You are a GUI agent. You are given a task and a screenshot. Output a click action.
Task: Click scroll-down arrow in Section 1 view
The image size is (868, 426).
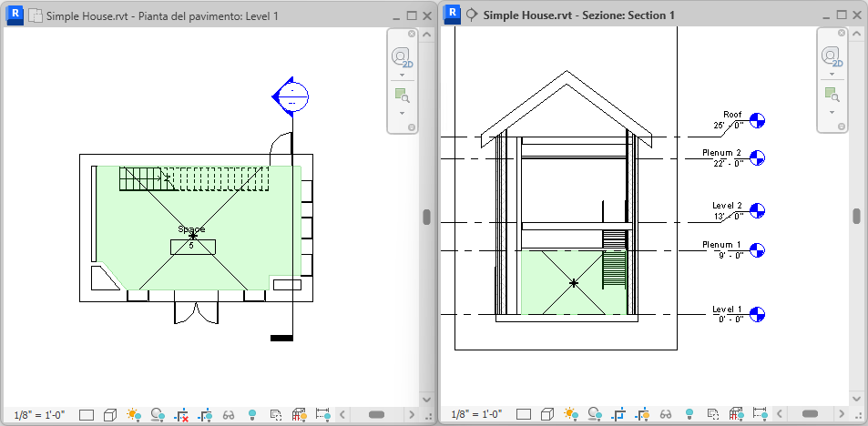click(x=857, y=399)
